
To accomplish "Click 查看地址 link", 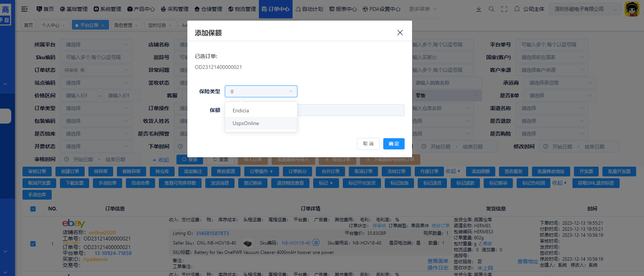I will (528, 261).
